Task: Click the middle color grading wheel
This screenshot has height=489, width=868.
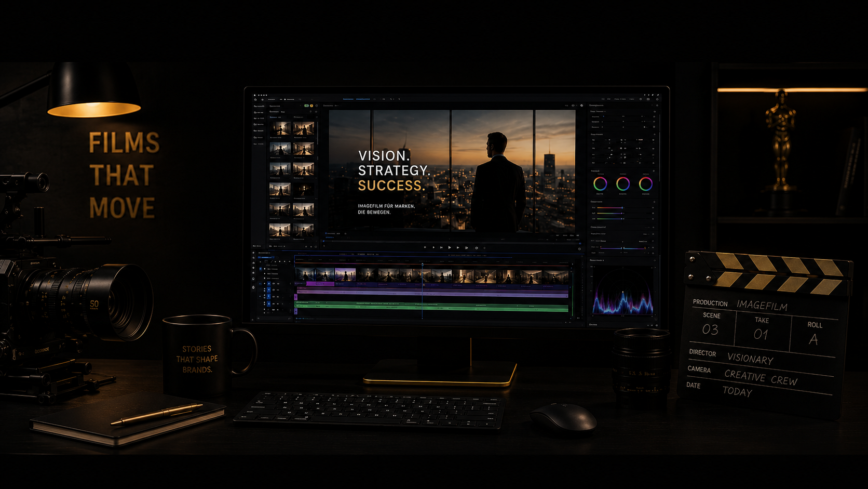Action: coord(623,183)
